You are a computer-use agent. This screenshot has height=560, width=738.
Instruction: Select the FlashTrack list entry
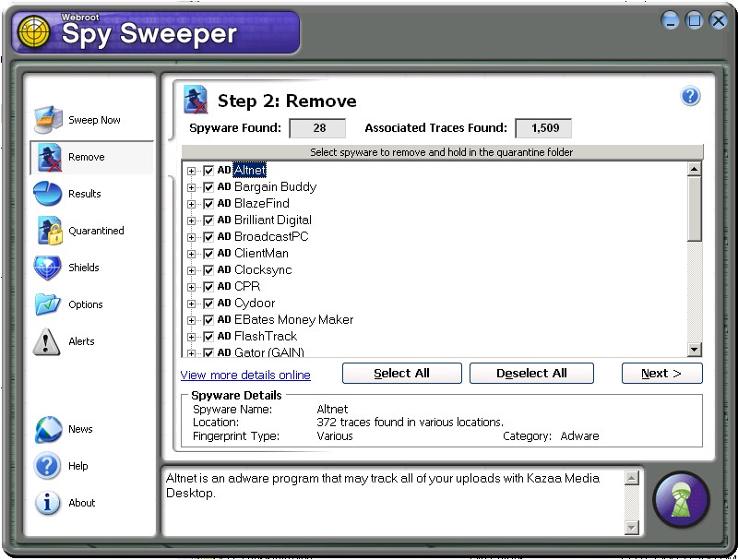point(266,337)
